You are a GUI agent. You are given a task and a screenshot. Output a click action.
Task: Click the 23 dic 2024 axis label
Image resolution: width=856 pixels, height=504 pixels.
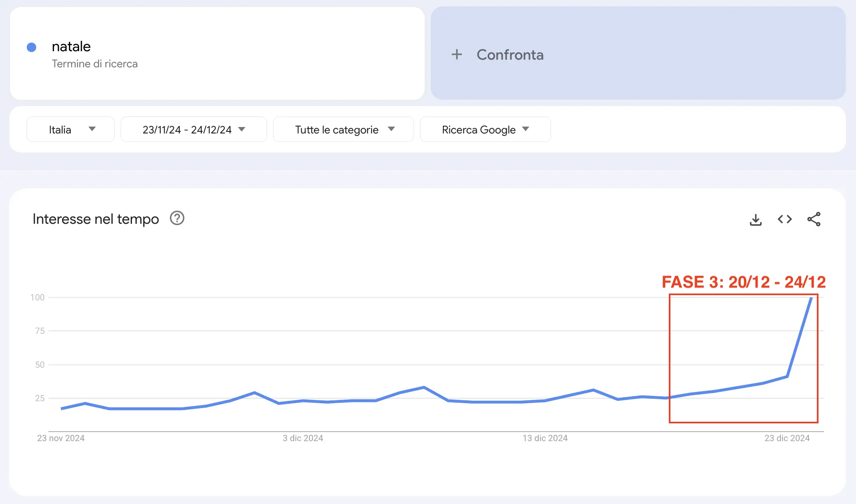pos(787,438)
